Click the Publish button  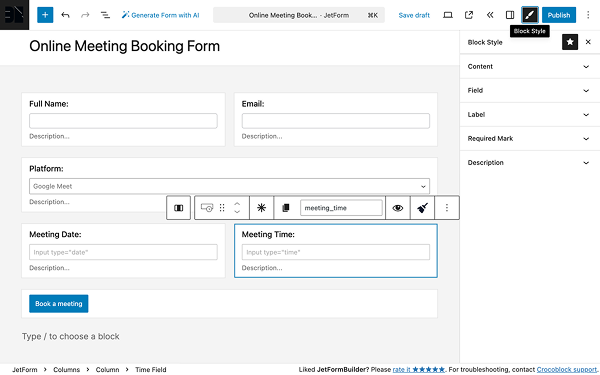pyautogui.click(x=559, y=15)
